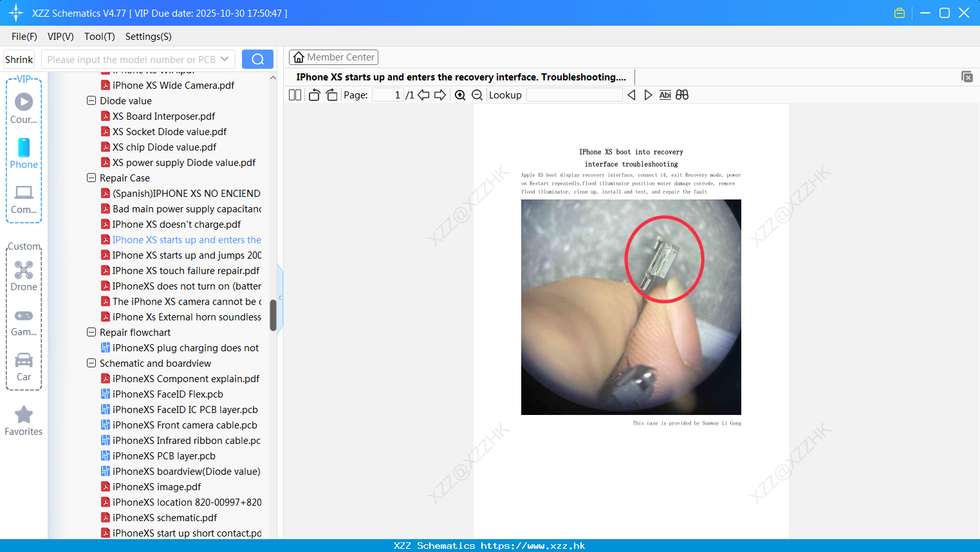Screen dimensions: 980x552
Task: Zoom out of the document
Action: click(x=477, y=95)
